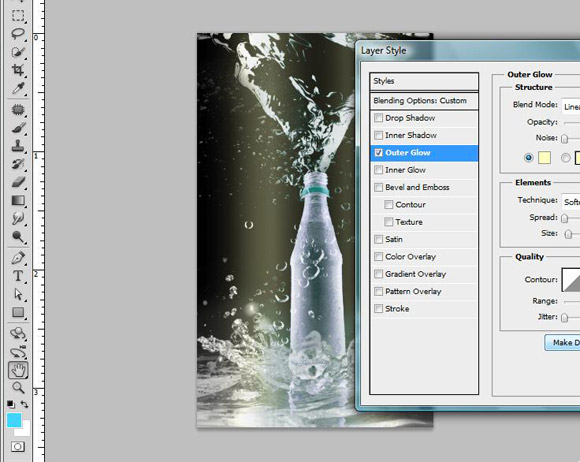Select the solid color glow radio button
The image size is (580, 462).
529,158
